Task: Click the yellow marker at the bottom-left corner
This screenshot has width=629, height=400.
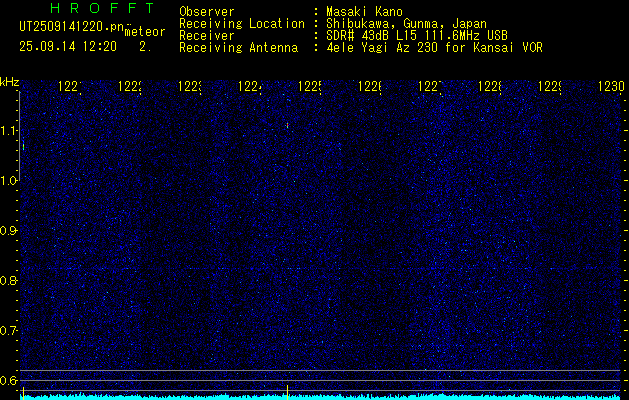Action: pos(23,393)
